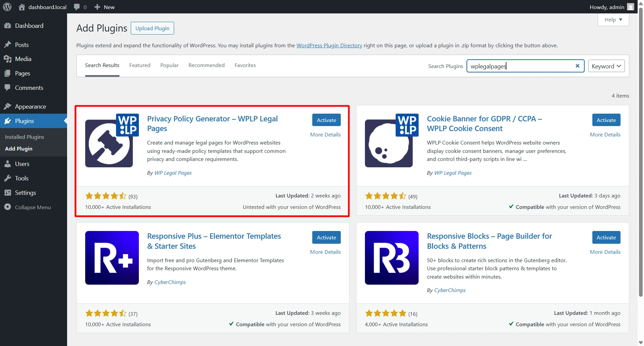Switch to the Search Results tab
The image size is (644, 346).
(102, 65)
